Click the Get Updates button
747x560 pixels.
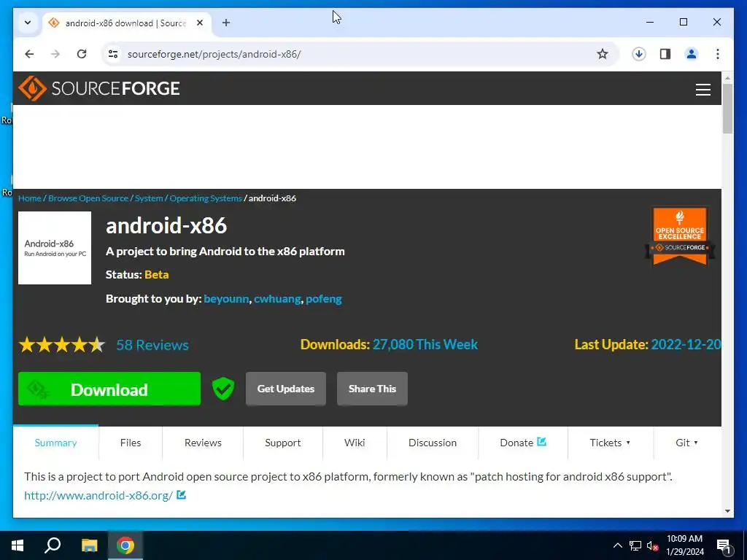[286, 389]
